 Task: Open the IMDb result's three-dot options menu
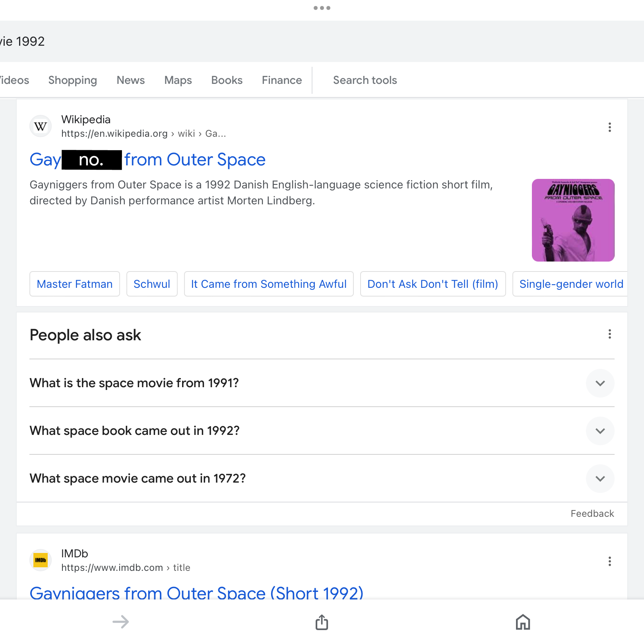tap(609, 561)
